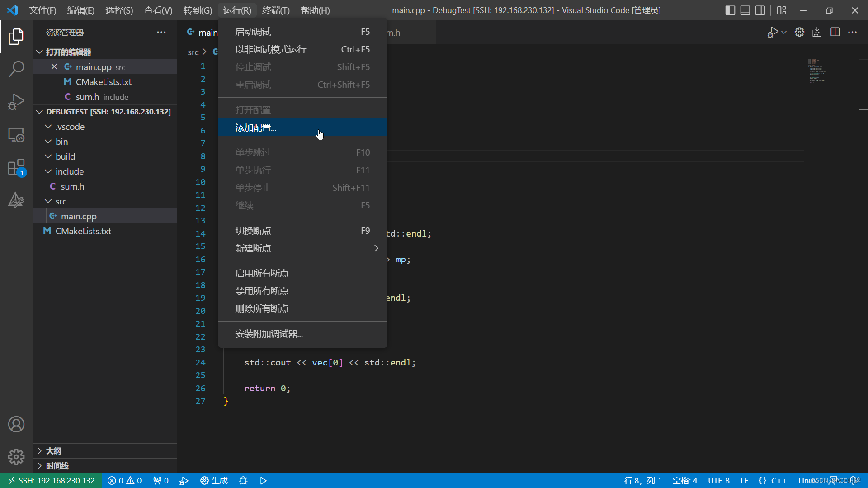This screenshot has width=868, height=488.
Task: Open 新建断点 submenu
Action: pyautogui.click(x=302, y=248)
